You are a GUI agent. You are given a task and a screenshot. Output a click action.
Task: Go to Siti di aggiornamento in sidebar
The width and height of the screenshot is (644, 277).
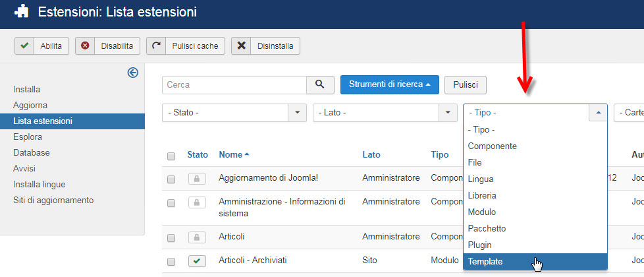(53, 200)
